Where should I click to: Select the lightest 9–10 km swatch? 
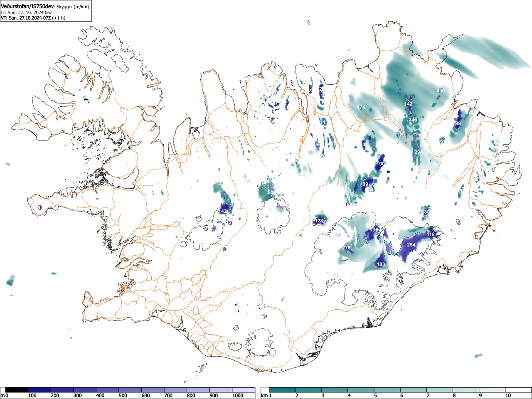coord(492,390)
